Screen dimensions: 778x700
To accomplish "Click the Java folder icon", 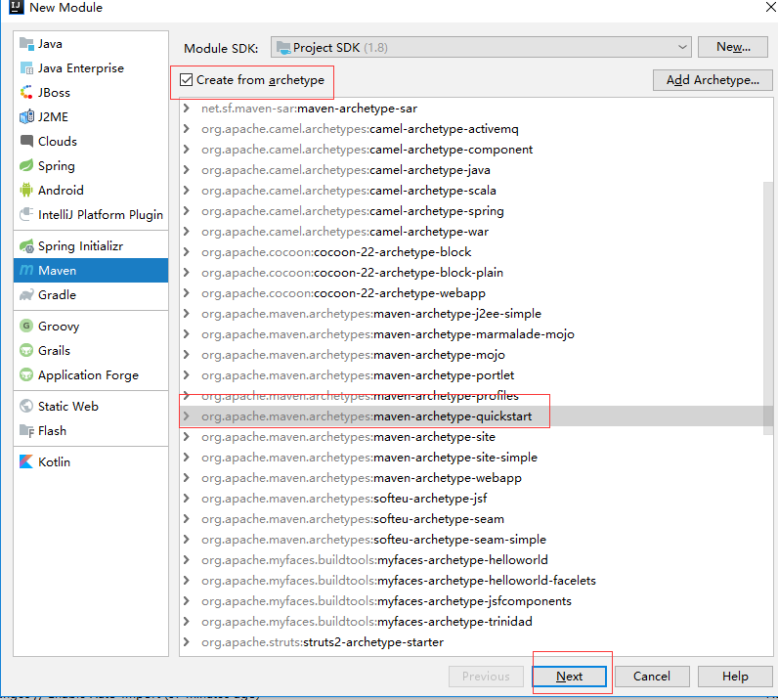I will click(x=26, y=44).
